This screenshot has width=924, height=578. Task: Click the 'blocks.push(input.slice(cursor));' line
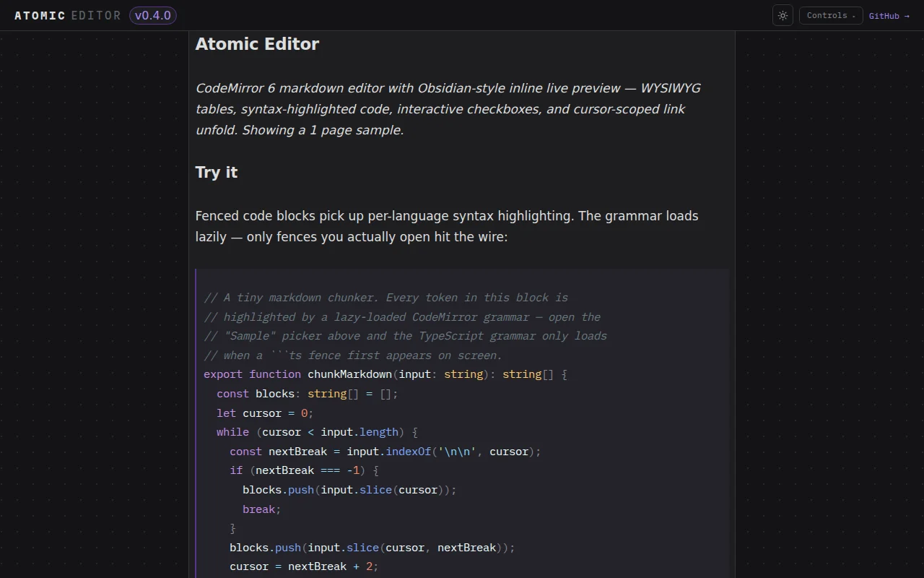(349, 489)
